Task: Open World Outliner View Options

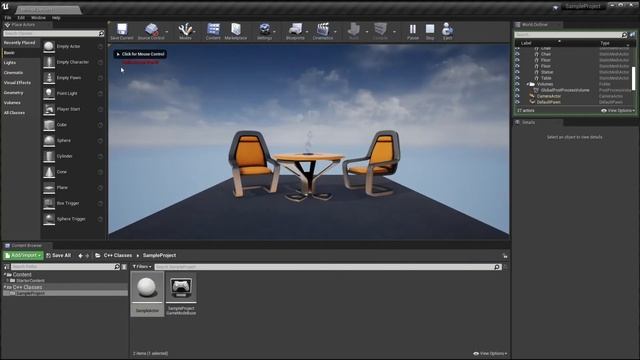Action: click(618, 111)
